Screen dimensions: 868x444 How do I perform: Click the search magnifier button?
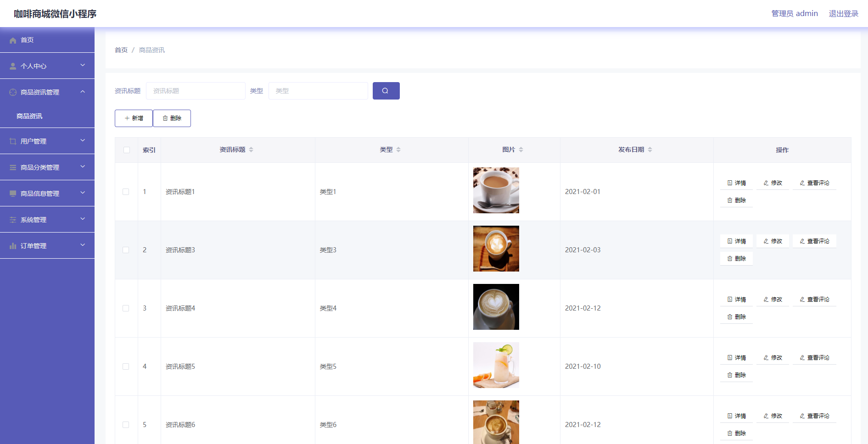[x=386, y=91]
